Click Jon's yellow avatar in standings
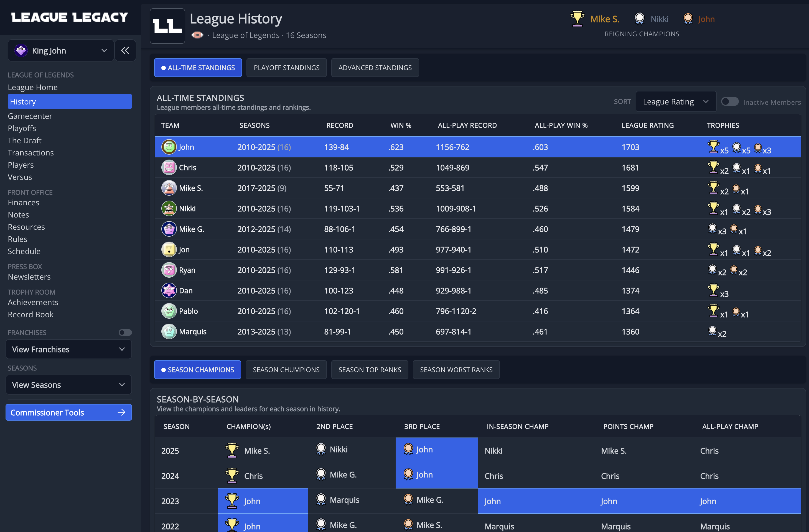This screenshot has height=532, width=809. tap(169, 249)
